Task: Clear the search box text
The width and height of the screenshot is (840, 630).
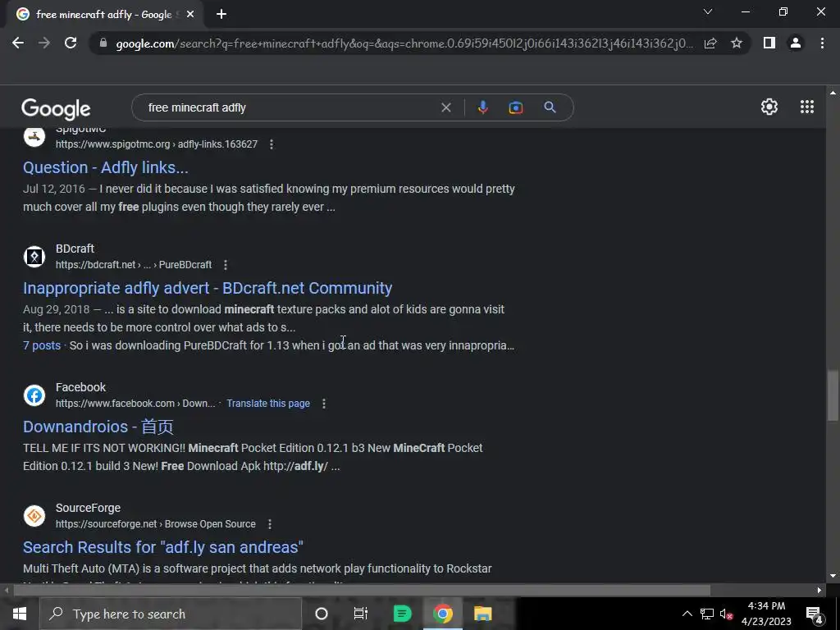Action: point(445,107)
